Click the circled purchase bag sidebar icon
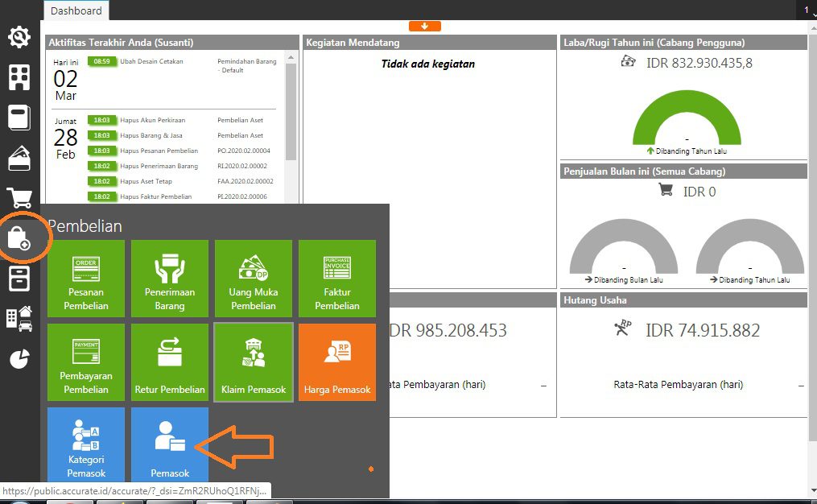 click(x=19, y=238)
